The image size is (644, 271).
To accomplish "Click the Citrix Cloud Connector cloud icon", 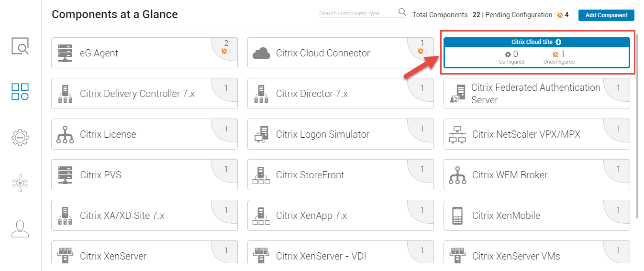I will [262, 53].
